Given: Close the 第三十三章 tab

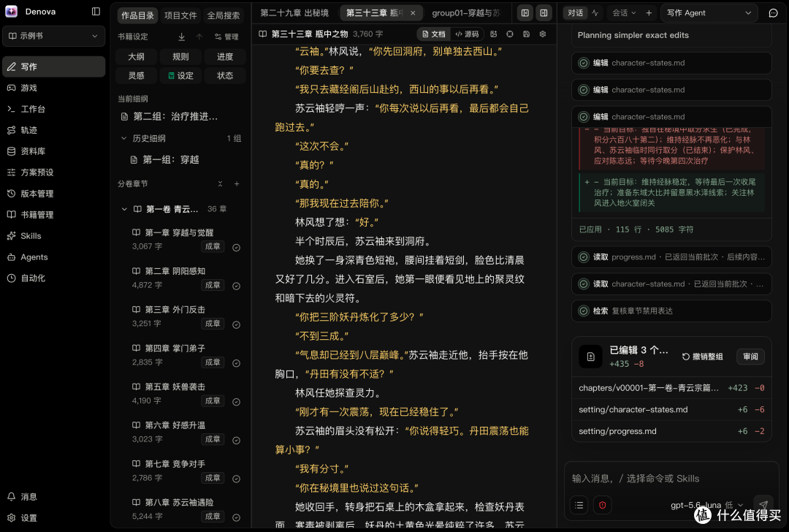Looking at the screenshot, I should pyautogui.click(x=413, y=13).
